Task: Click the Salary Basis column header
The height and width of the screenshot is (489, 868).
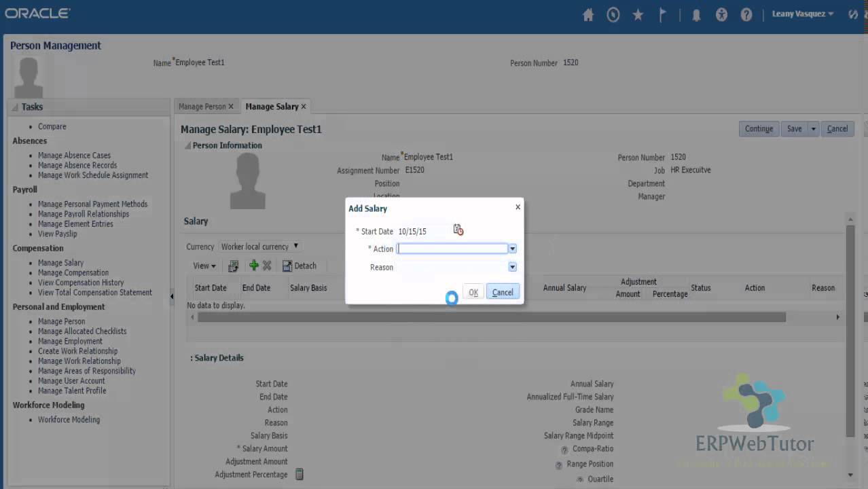Action: pyautogui.click(x=308, y=288)
